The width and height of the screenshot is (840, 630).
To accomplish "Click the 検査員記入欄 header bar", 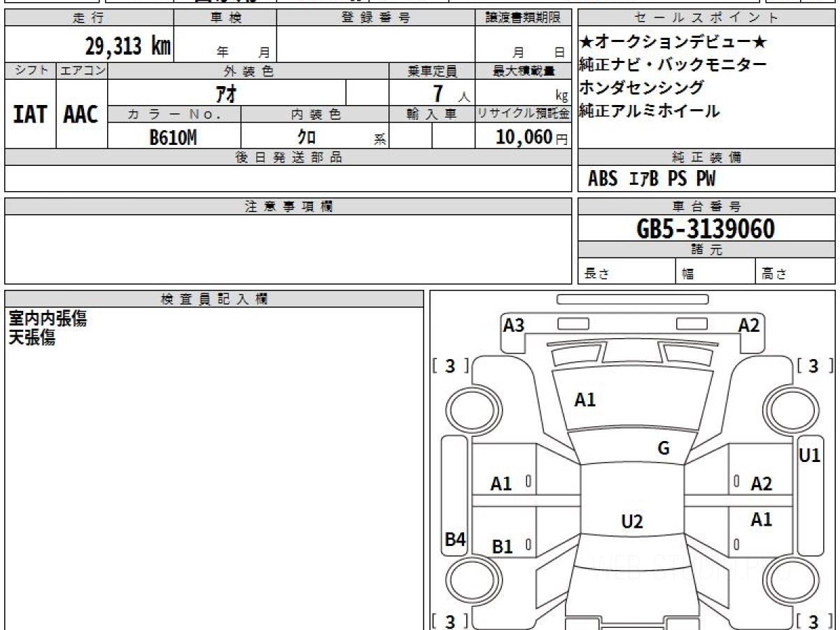I will 214,299.
